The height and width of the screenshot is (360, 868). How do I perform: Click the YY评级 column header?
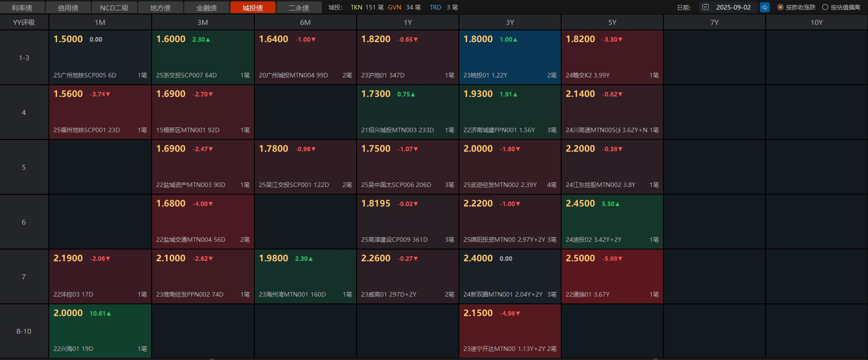coord(24,22)
